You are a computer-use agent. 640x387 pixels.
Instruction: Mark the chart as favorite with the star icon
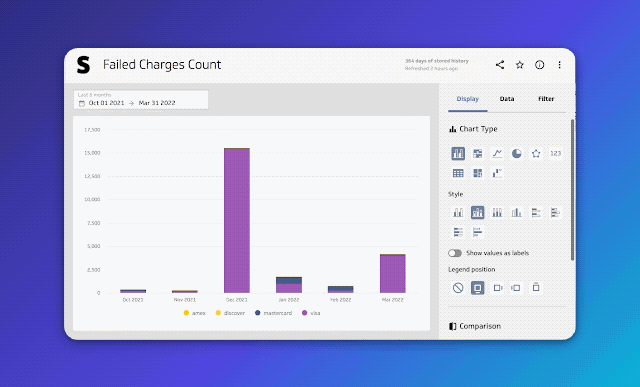click(520, 64)
